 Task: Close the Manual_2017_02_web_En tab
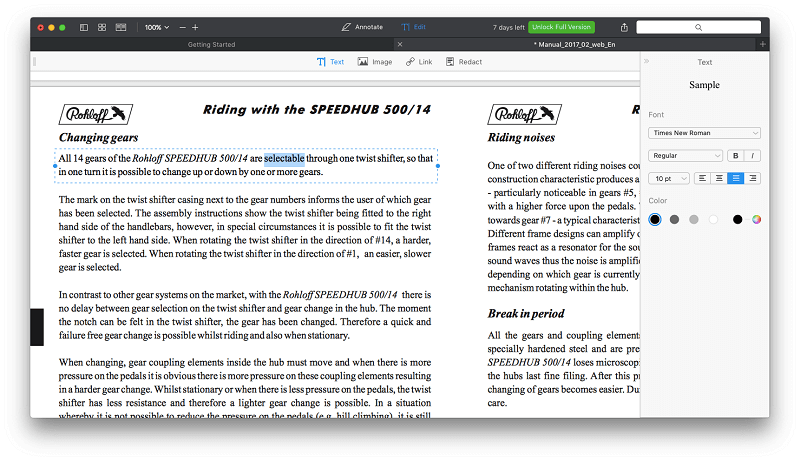tap(400, 44)
